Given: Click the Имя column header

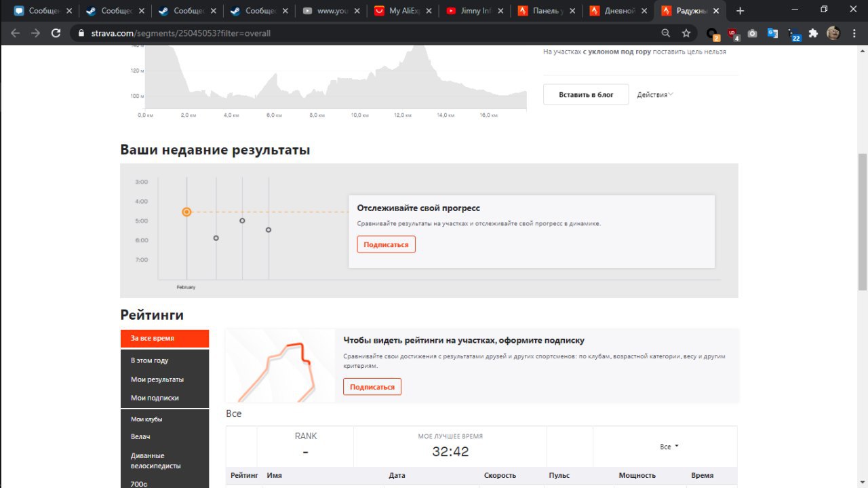Looking at the screenshot, I should click(x=274, y=476).
